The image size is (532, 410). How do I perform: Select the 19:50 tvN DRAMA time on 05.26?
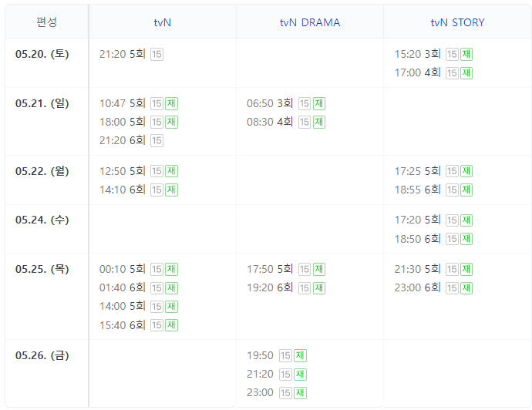(x=261, y=355)
